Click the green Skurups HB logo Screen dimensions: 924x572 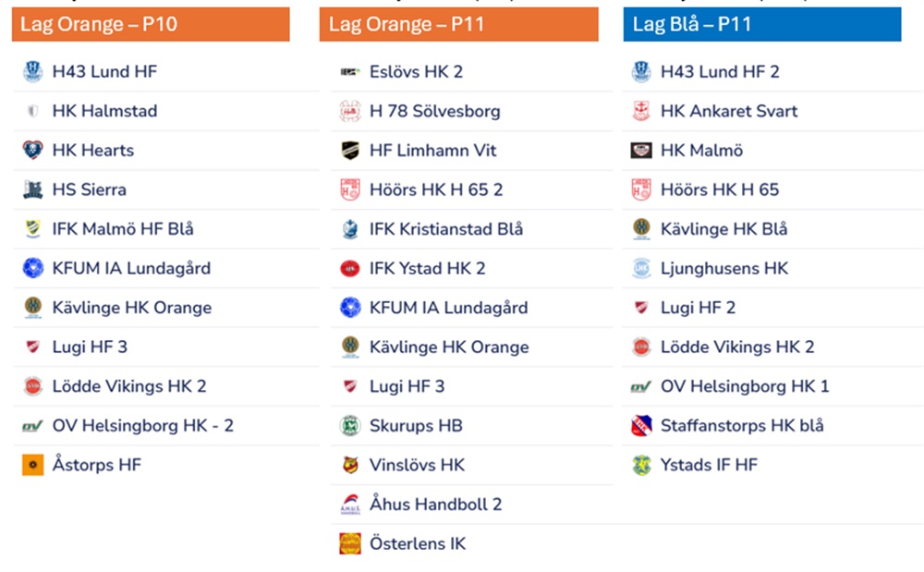click(x=350, y=425)
